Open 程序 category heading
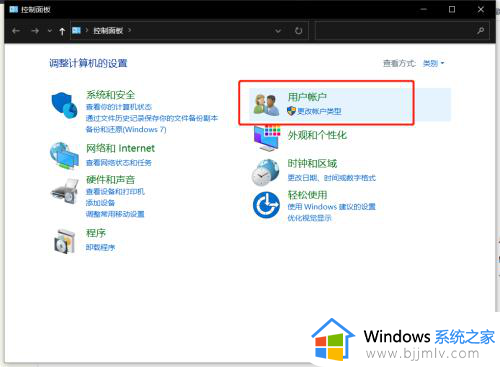Viewport: 500px width, 367px height. click(x=96, y=233)
